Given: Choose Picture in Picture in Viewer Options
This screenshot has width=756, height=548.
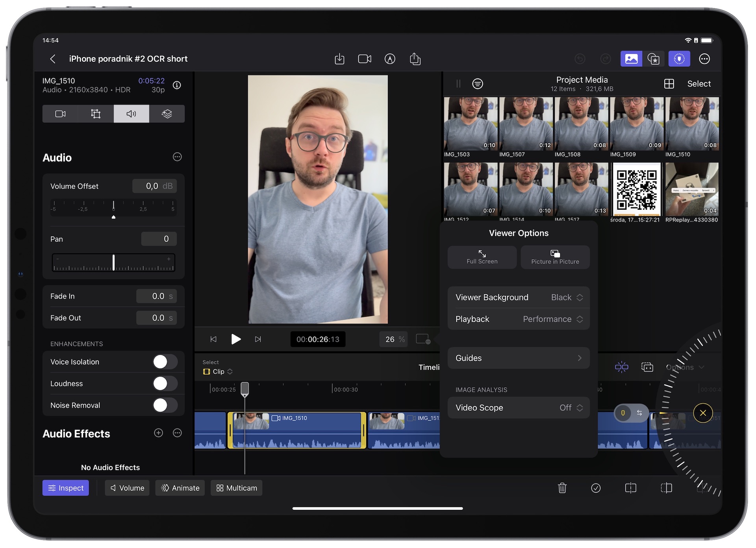Looking at the screenshot, I should click(555, 257).
